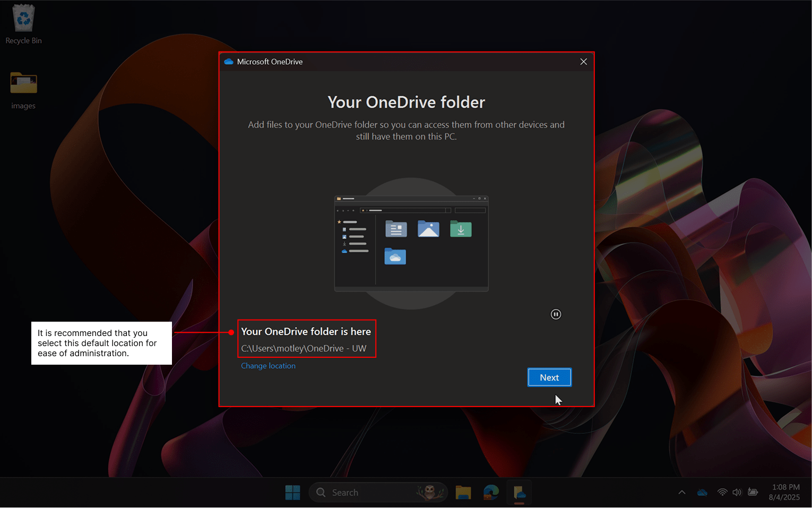Click the OneDrive setup app in taskbar
The width and height of the screenshot is (812, 508).
519,493
